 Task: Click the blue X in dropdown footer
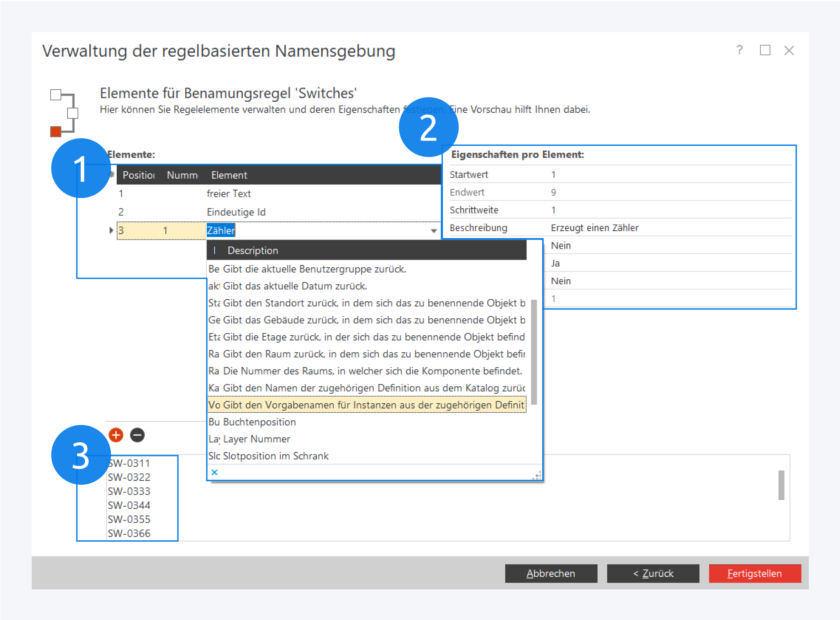(x=214, y=472)
